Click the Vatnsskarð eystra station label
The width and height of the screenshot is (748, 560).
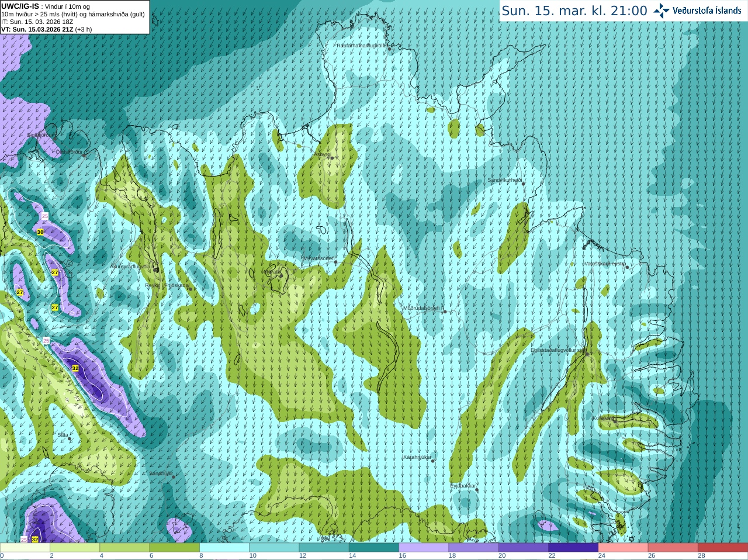pyautogui.click(x=605, y=264)
